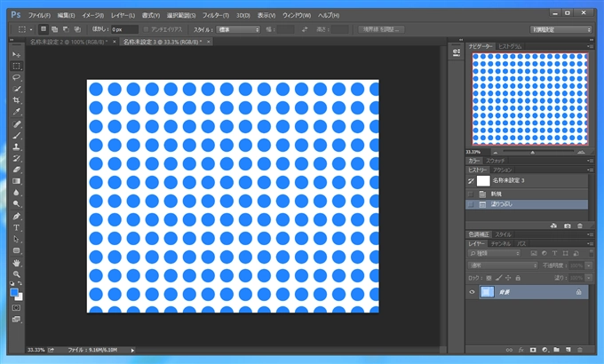Image resolution: width=604 pixels, height=364 pixels.
Task: Create a new layer in Layers panel
Action: point(568,350)
